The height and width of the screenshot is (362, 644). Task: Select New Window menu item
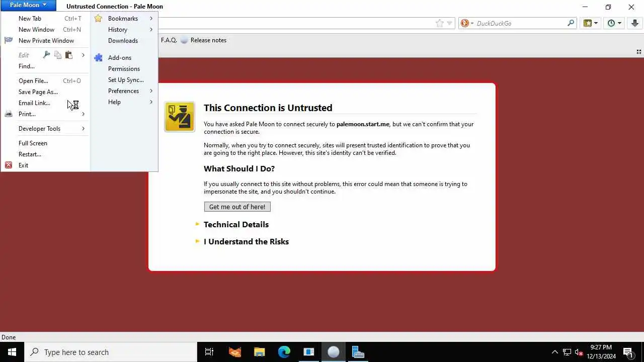(x=46, y=30)
